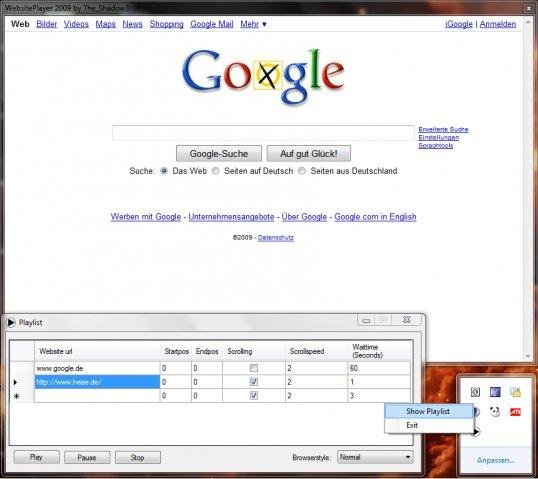This screenshot has width=538, height=479.
Task: Click the Waittime cell showing 1
Action: [379, 382]
